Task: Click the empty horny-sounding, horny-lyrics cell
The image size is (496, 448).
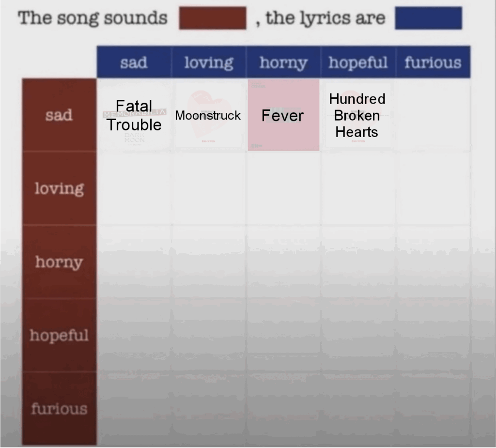Action: (283, 262)
